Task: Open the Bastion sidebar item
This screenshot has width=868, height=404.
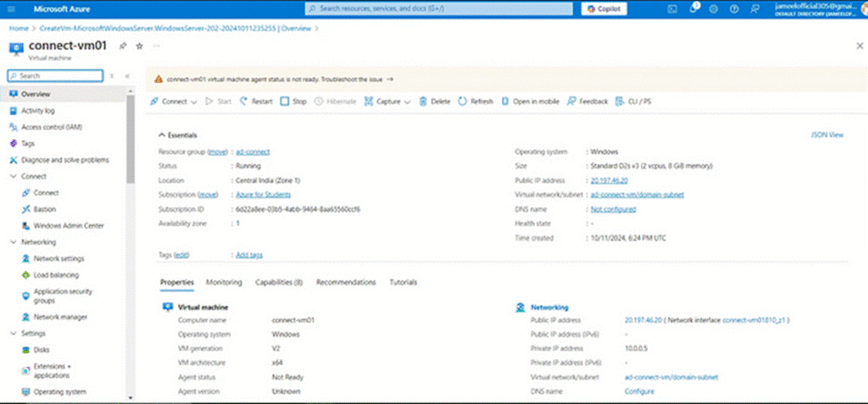Action: tap(44, 209)
